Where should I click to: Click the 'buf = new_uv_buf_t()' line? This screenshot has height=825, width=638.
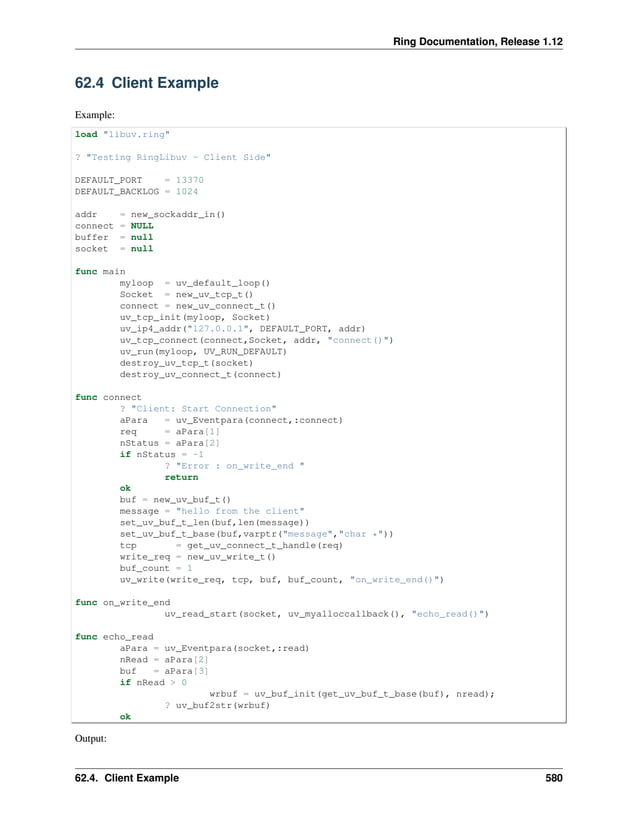(175, 500)
